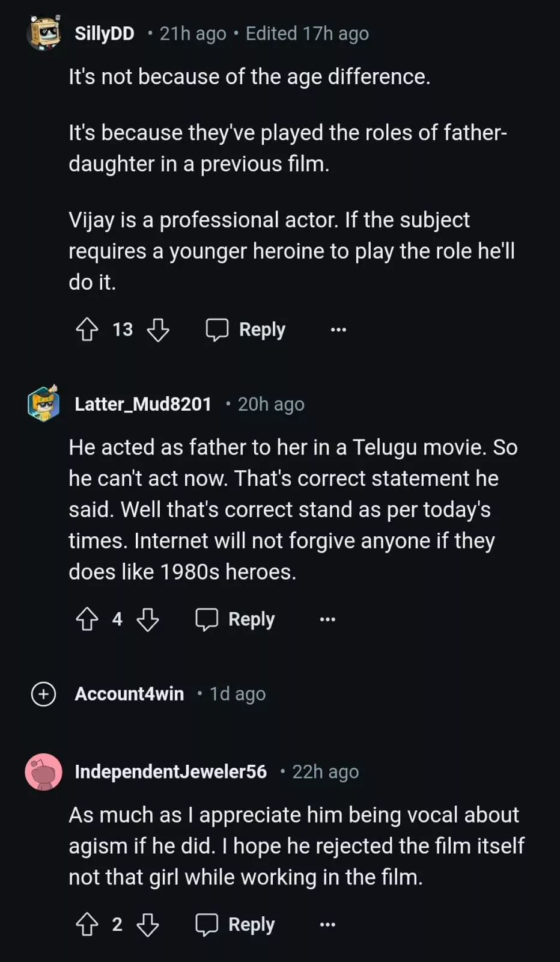Viewport: 560px width, 962px height.
Task: Upvote SillyDD's comment
Action: (x=87, y=329)
